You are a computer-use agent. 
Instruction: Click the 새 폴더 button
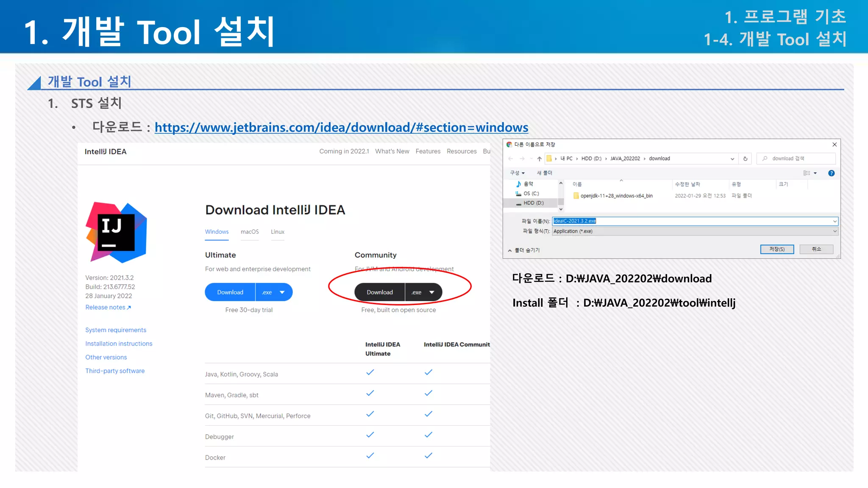544,173
